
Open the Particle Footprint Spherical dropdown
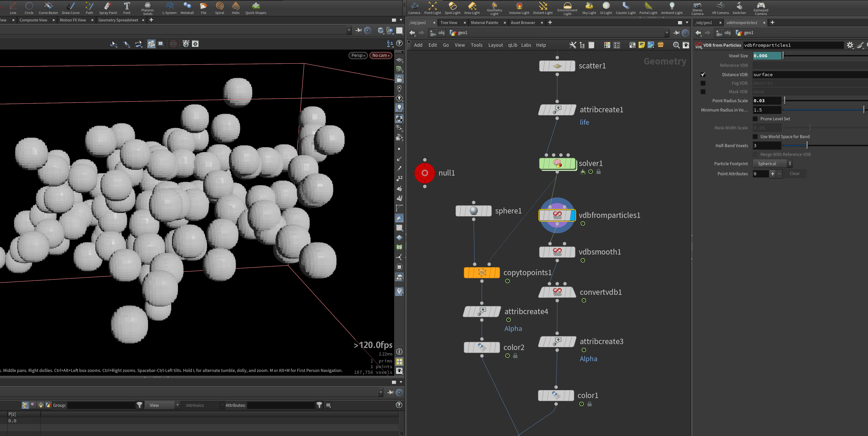773,164
